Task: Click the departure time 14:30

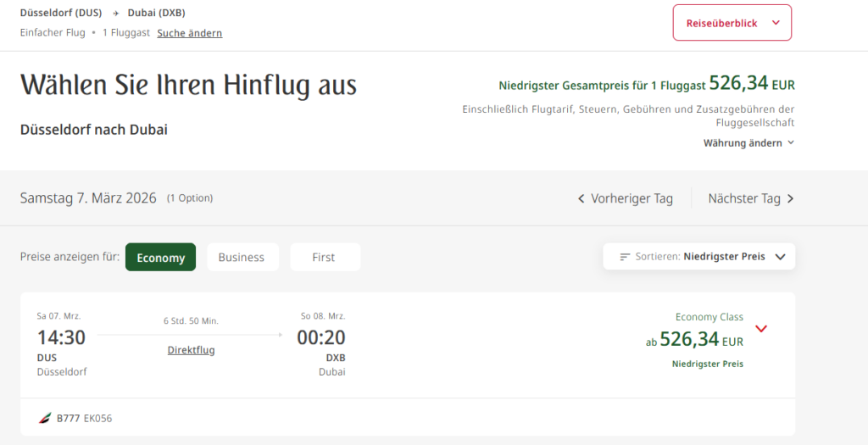Action: click(x=61, y=337)
